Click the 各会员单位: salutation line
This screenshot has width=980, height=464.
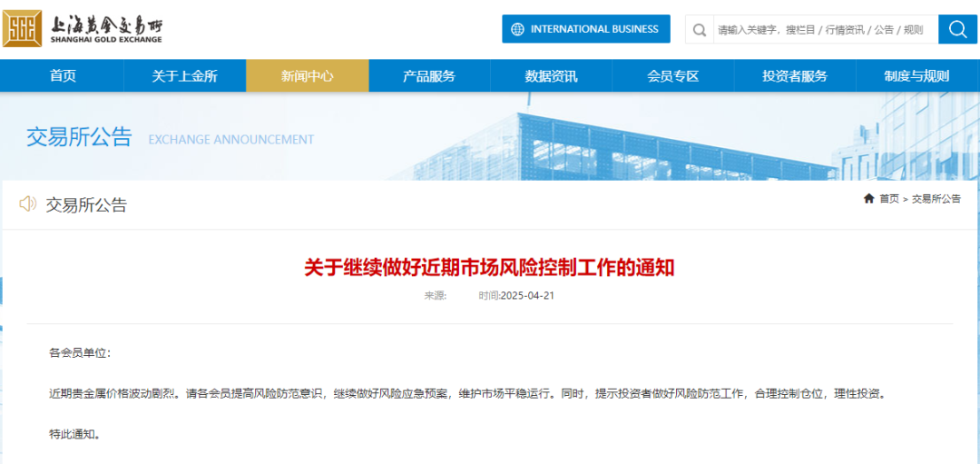tap(80, 352)
